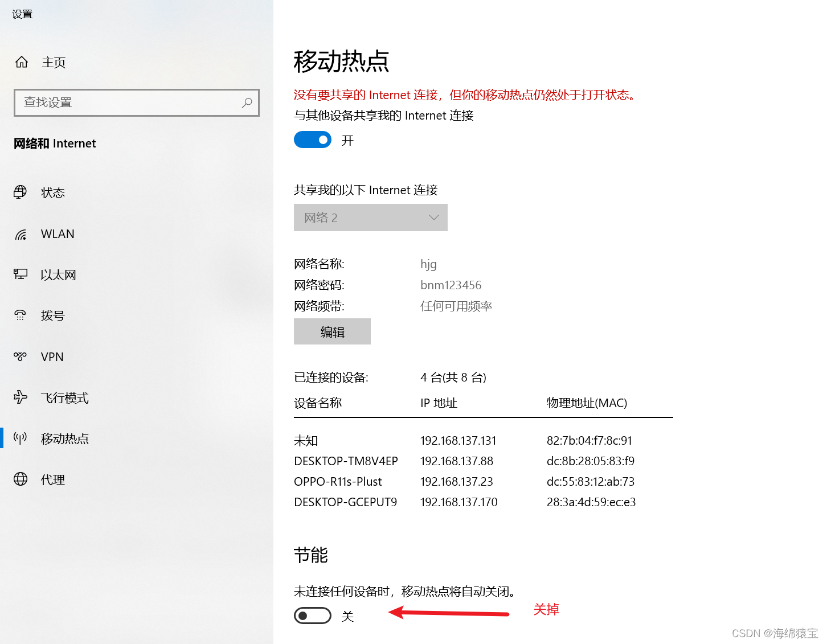Click device name 未知
Viewport: 827px width, 644px height.
[x=306, y=441]
